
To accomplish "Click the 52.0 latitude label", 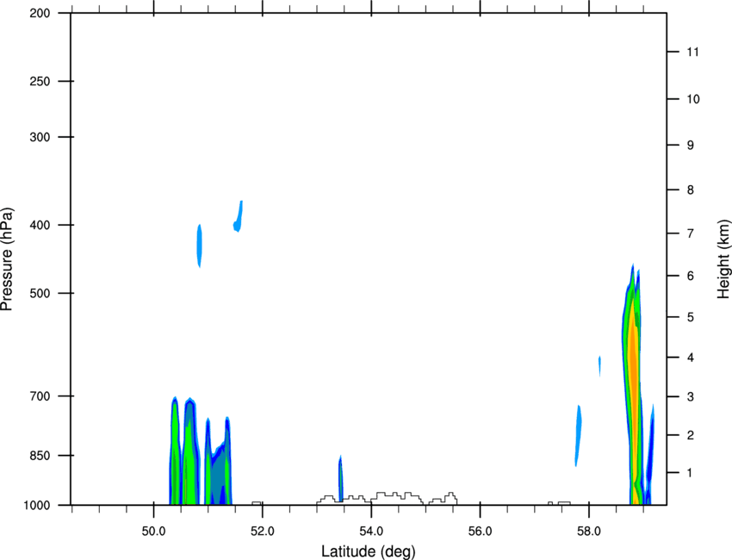I will point(263,532).
